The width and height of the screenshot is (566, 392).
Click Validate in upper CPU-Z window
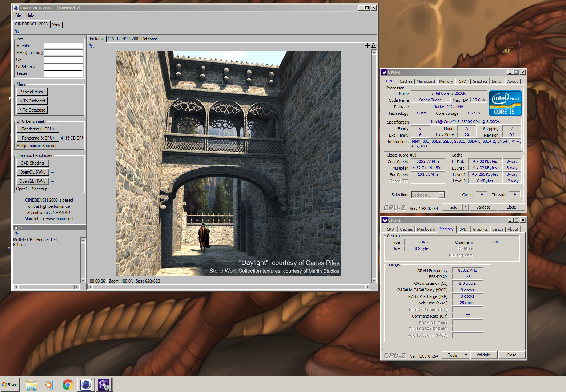point(483,207)
